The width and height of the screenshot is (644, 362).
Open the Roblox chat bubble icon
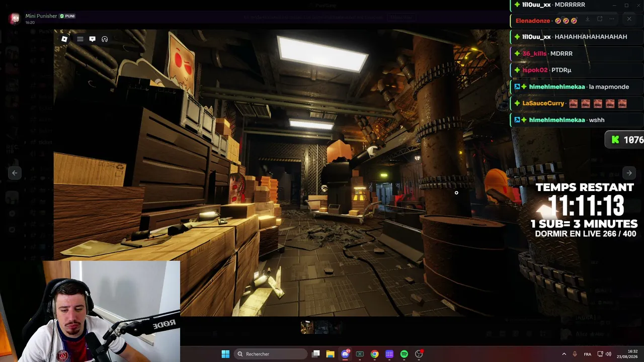click(92, 39)
